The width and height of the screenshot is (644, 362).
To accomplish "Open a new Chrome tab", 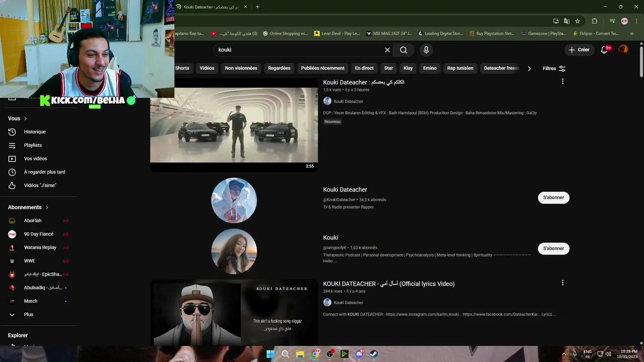I will tap(258, 7).
